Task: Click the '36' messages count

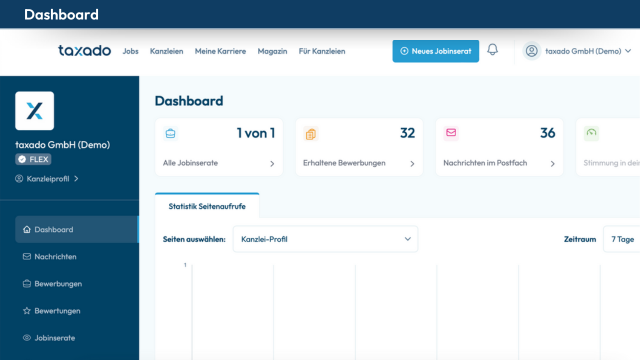Action: click(x=548, y=133)
